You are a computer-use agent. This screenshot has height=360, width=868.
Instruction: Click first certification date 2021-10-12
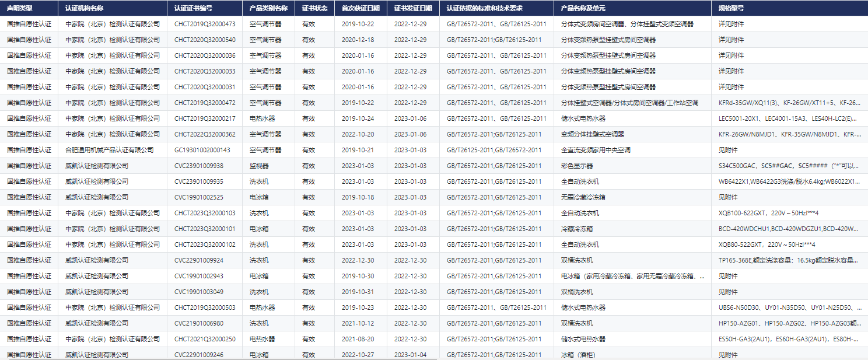tap(358, 323)
